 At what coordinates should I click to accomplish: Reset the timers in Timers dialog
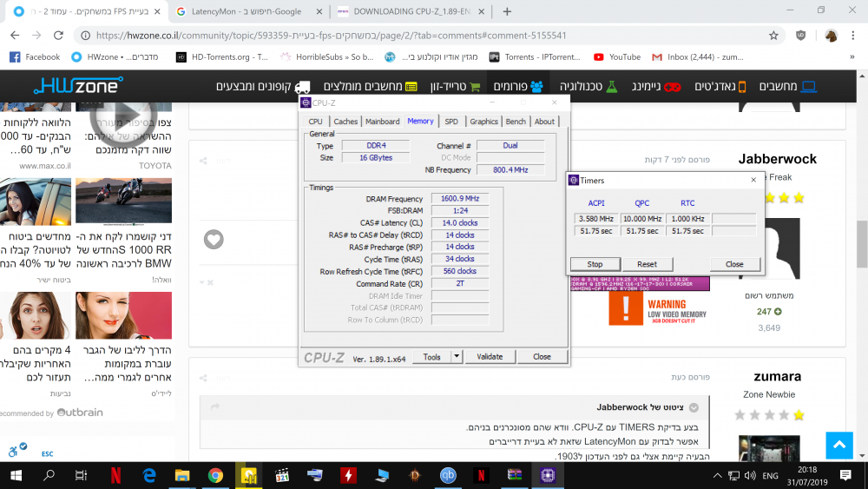647,264
